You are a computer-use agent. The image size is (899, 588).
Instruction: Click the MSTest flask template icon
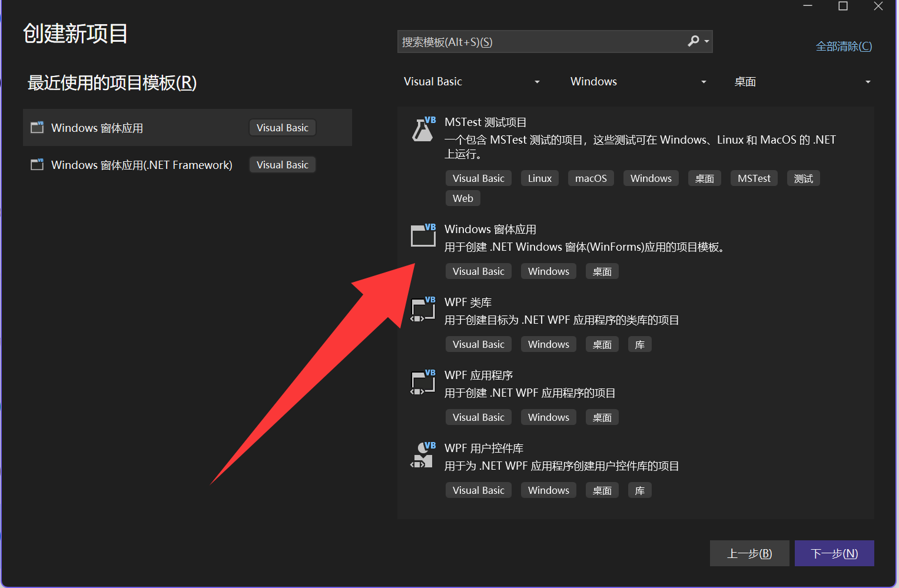pos(423,129)
